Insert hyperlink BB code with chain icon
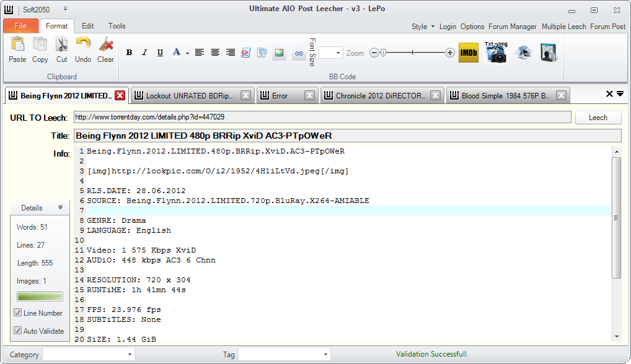631x364 pixels. tap(298, 53)
